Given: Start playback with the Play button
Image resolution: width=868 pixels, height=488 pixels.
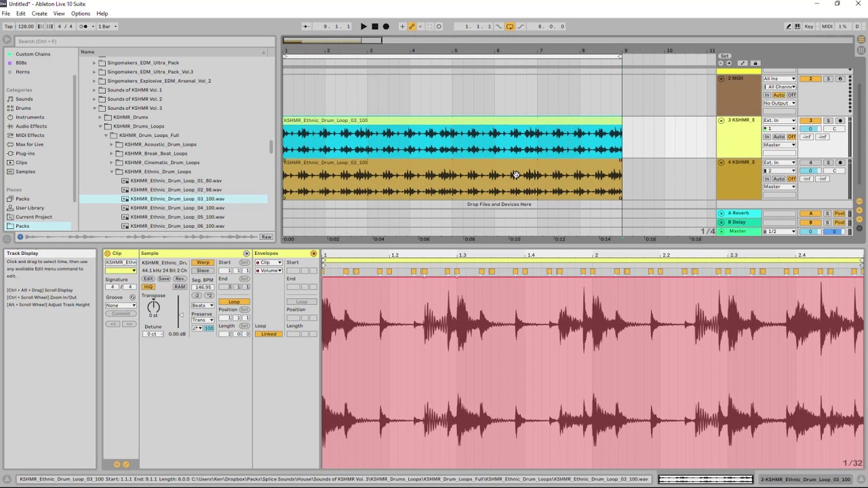Looking at the screenshot, I should click(x=363, y=26).
